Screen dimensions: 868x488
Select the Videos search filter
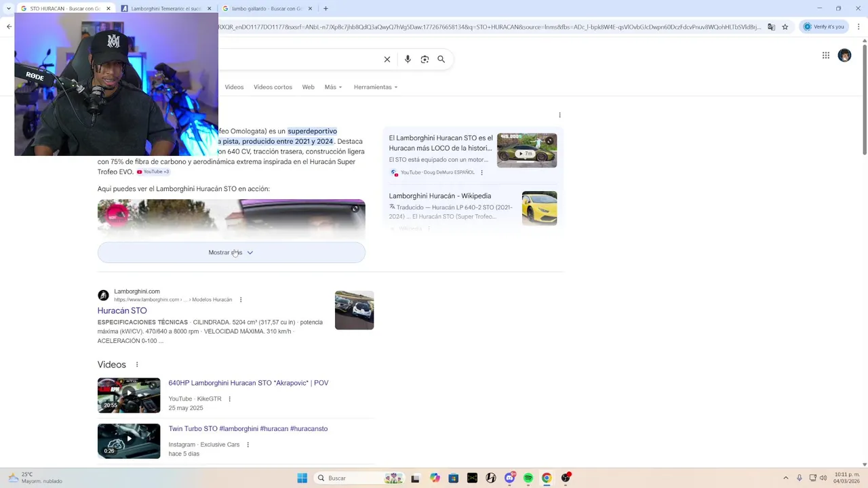click(x=234, y=87)
